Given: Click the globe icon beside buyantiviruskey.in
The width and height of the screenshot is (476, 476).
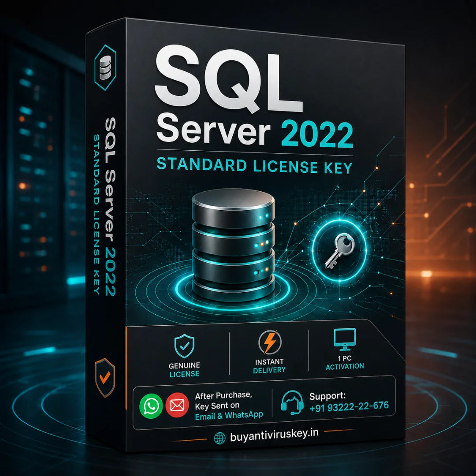Looking at the screenshot, I should (220, 438).
